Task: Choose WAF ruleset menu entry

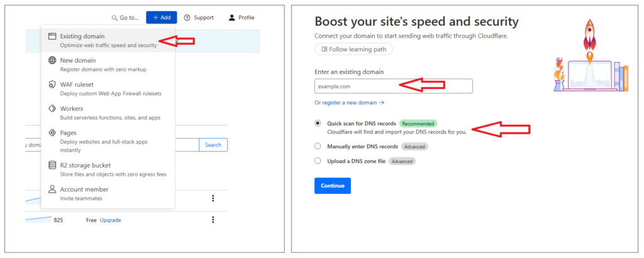Action: pos(108,89)
